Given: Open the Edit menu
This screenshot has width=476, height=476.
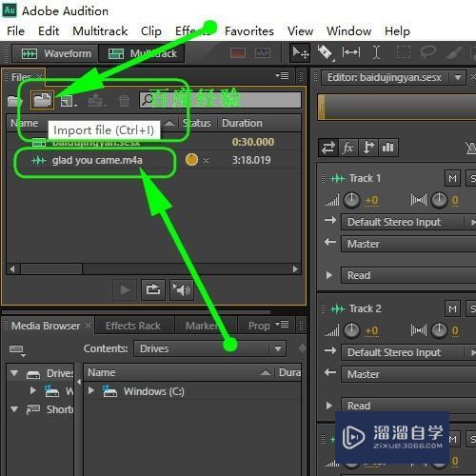Looking at the screenshot, I should pos(49,31).
